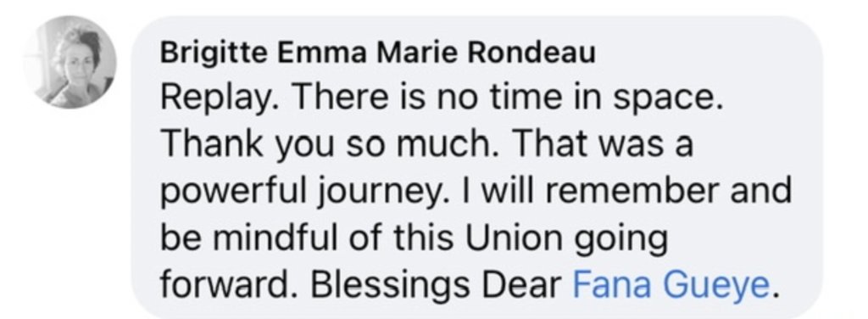The image size is (868, 319).
Task: Click the phrase Blessings Dear before the mention
Action: tap(437, 285)
